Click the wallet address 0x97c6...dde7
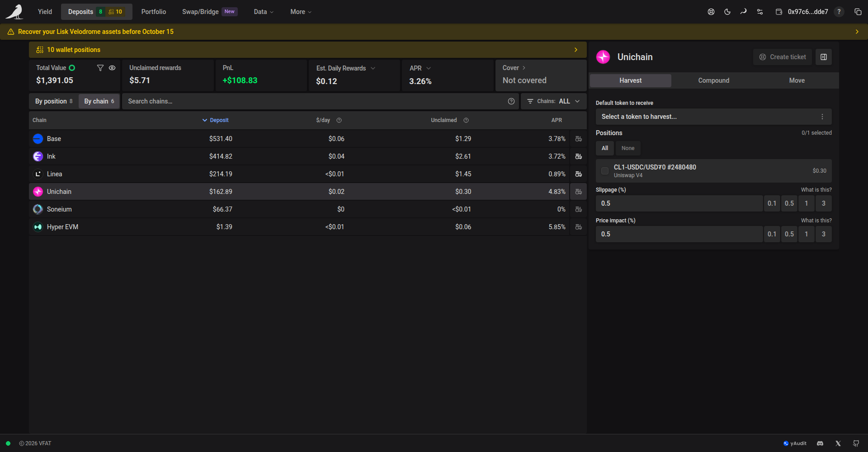Viewport: 868px width, 452px height. pos(807,12)
